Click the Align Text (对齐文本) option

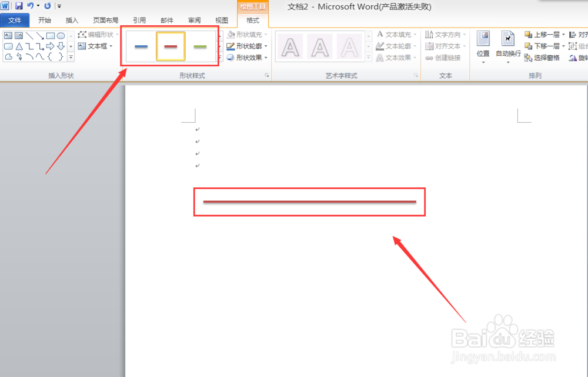[446, 46]
